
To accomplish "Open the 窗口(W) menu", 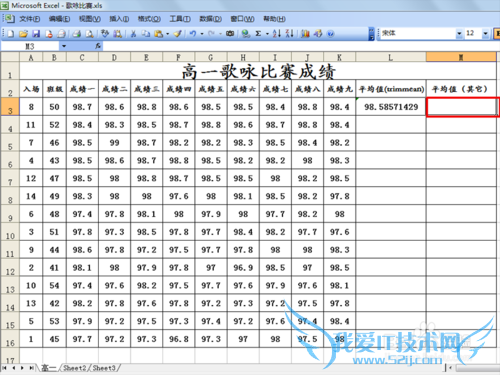I will 242,19.
